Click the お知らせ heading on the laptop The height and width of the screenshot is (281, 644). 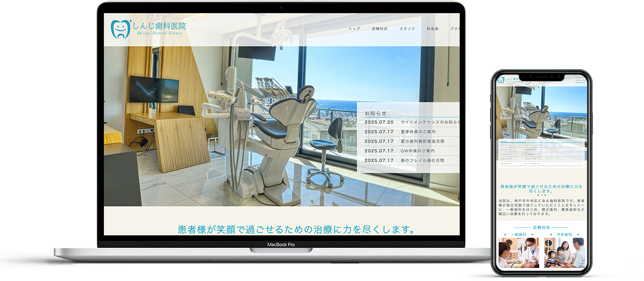tap(376, 113)
